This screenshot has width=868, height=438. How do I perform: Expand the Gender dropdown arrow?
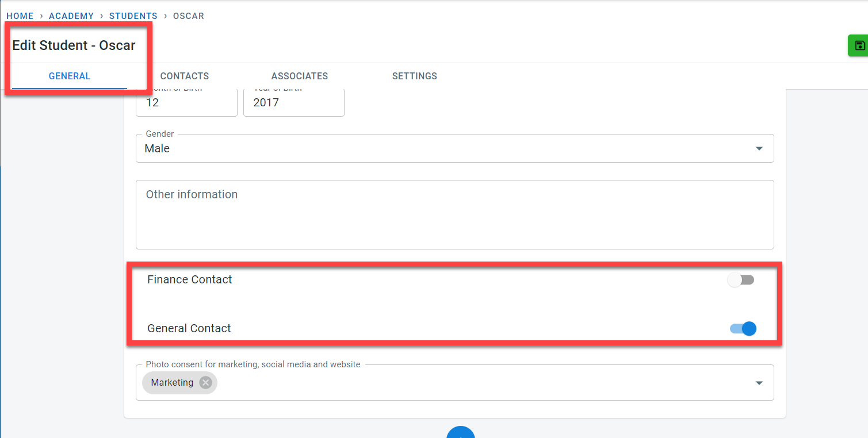coord(759,149)
